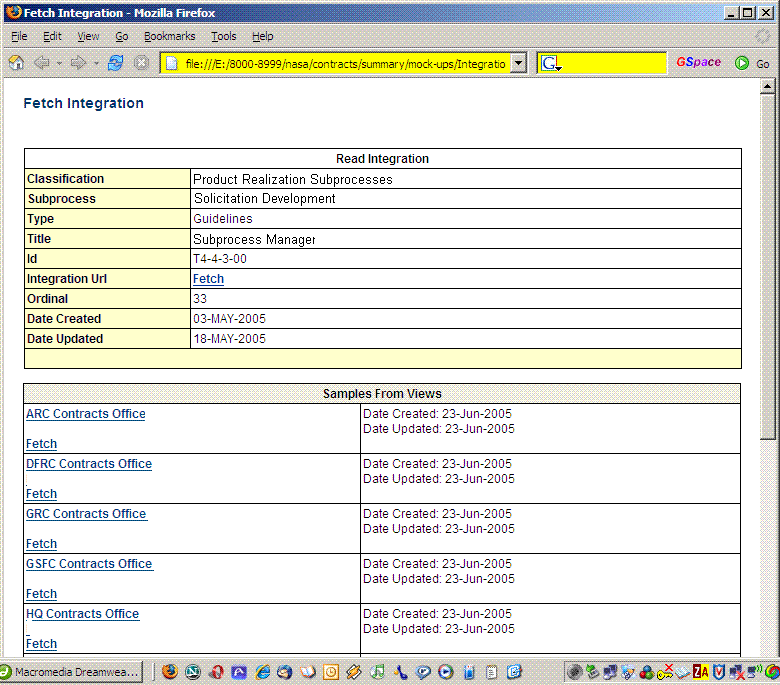Click the Macromedia Dreamweaver taskbar button

pos(73,672)
